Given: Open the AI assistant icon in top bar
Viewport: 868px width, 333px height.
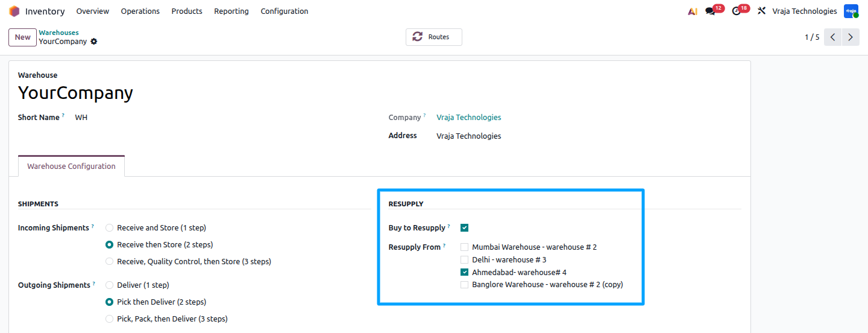Looking at the screenshot, I should point(693,11).
